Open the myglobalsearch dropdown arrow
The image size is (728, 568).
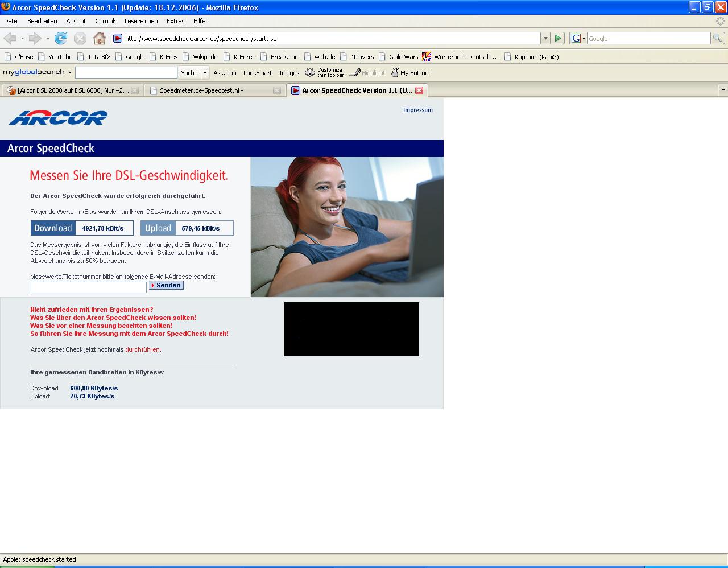(70, 72)
